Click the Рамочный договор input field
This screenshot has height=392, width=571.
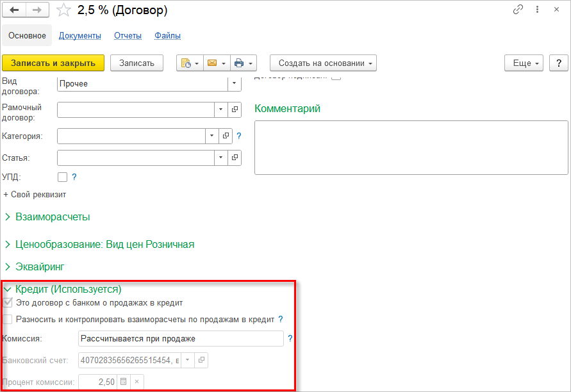click(x=135, y=110)
